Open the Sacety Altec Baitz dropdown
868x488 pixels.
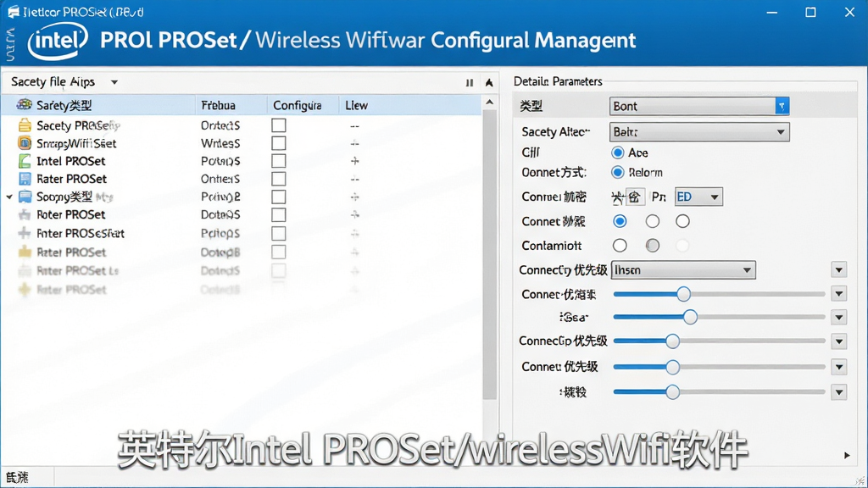click(x=699, y=131)
